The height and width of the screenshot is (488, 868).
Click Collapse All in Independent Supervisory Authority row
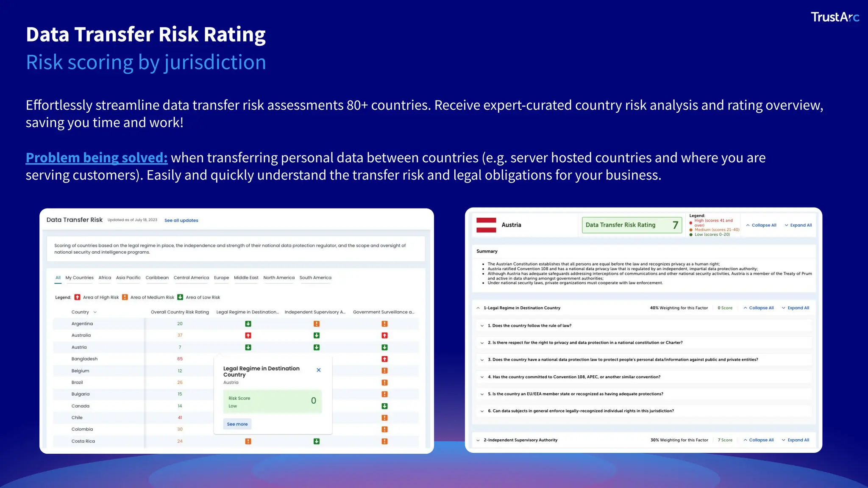pos(759,440)
